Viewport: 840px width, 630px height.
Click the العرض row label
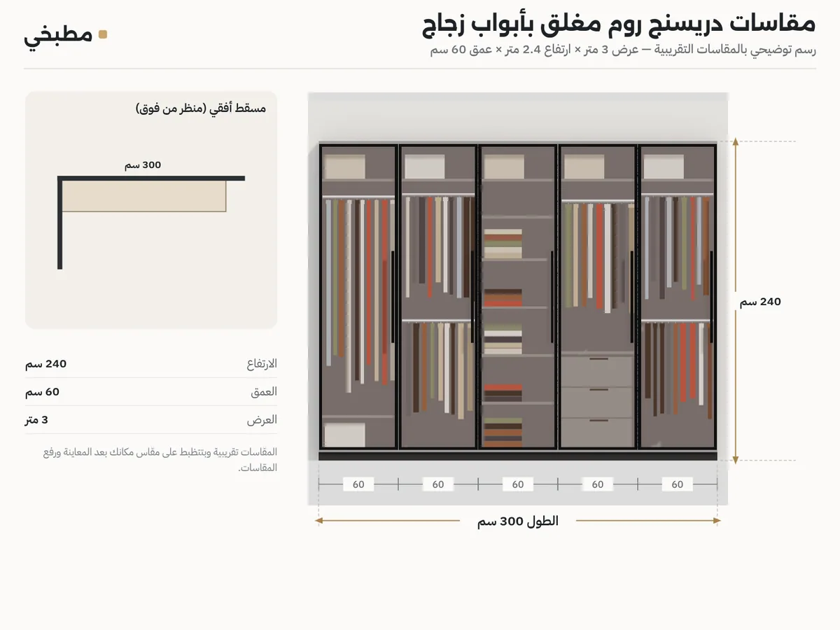click(x=263, y=420)
